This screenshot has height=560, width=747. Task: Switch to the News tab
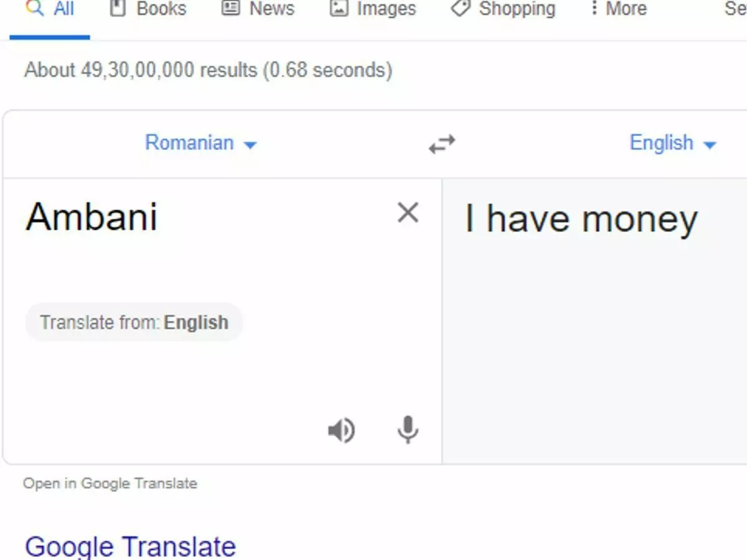pyautogui.click(x=273, y=9)
